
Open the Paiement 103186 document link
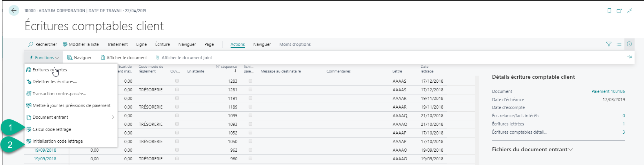(x=608, y=91)
